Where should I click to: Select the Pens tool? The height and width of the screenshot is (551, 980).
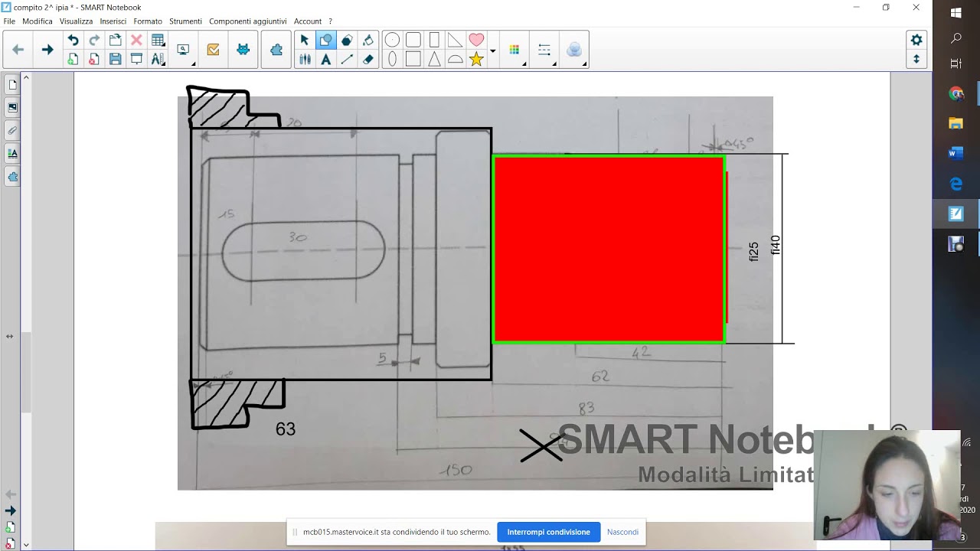(304, 59)
